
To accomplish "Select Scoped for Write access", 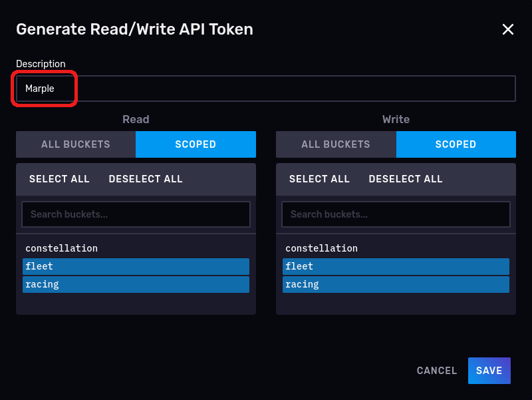I will (x=456, y=144).
